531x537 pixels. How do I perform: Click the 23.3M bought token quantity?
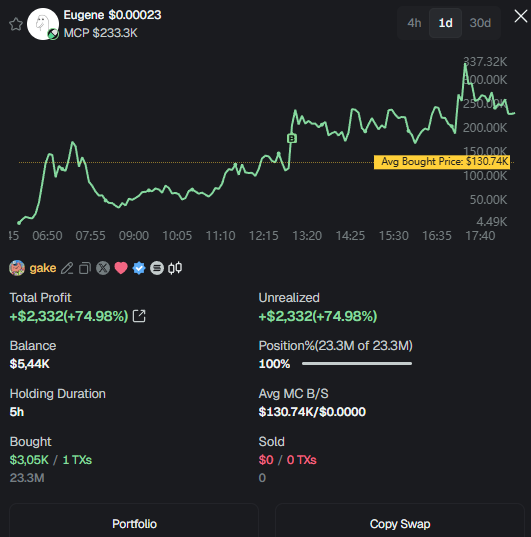pos(27,478)
